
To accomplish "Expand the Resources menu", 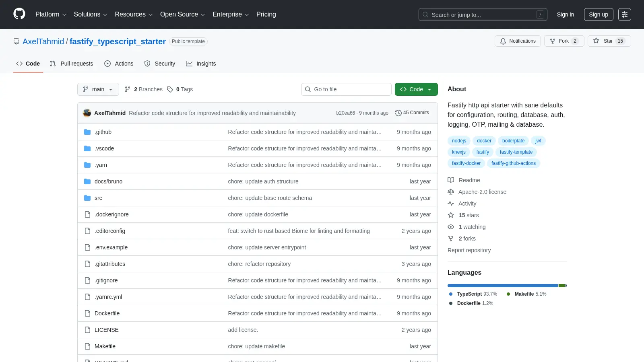I will click(x=134, y=14).
